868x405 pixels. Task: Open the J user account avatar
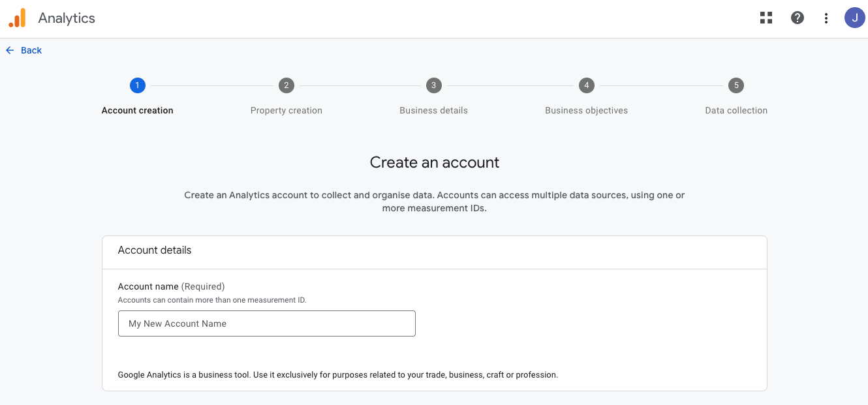(x=854, y=18)
